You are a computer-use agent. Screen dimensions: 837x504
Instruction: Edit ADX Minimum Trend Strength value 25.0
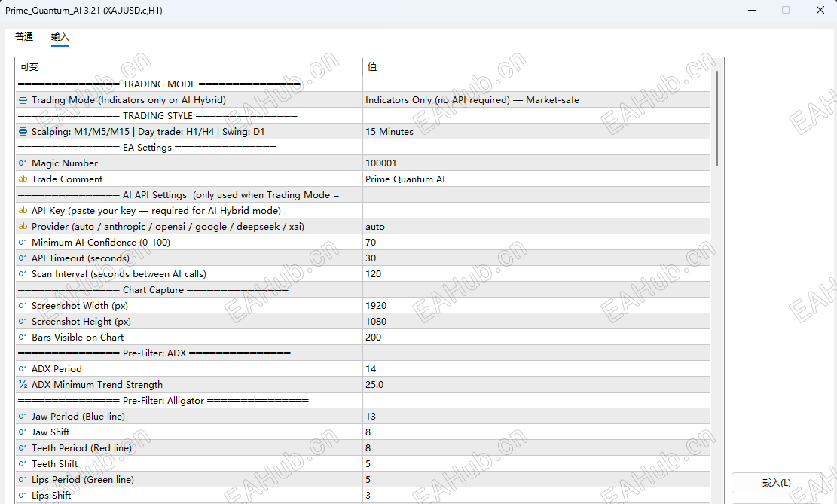click(x=536, y=385)
